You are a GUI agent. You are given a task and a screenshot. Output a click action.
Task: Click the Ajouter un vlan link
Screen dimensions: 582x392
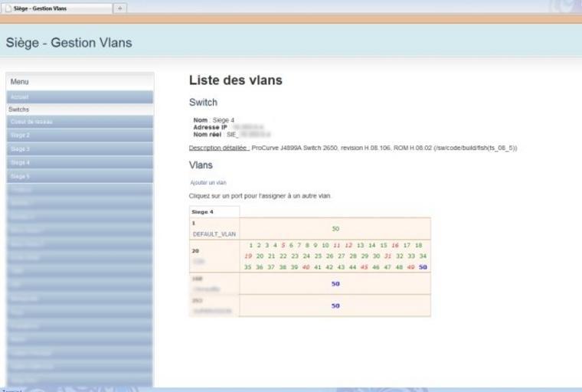tap(208, 183)
